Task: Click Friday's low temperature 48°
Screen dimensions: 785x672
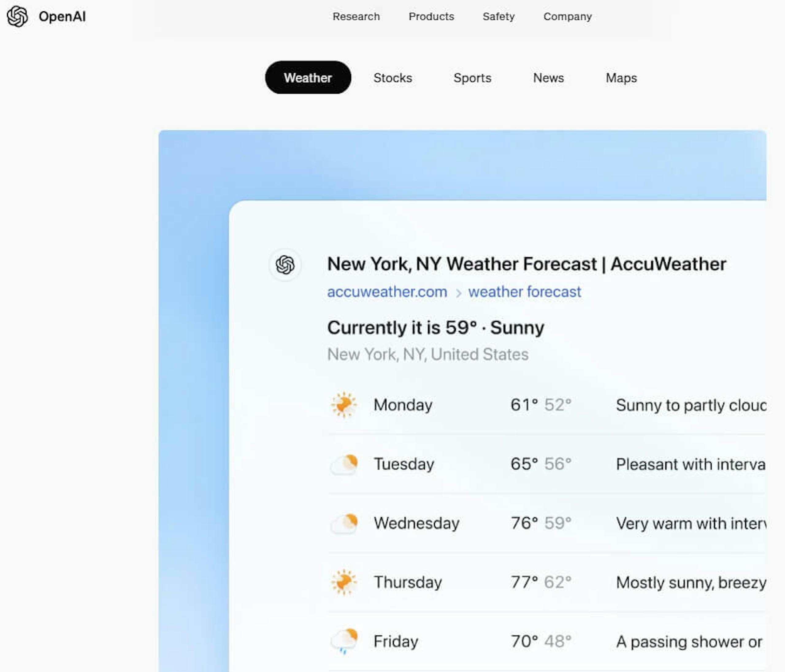Action: click(558, 641)
